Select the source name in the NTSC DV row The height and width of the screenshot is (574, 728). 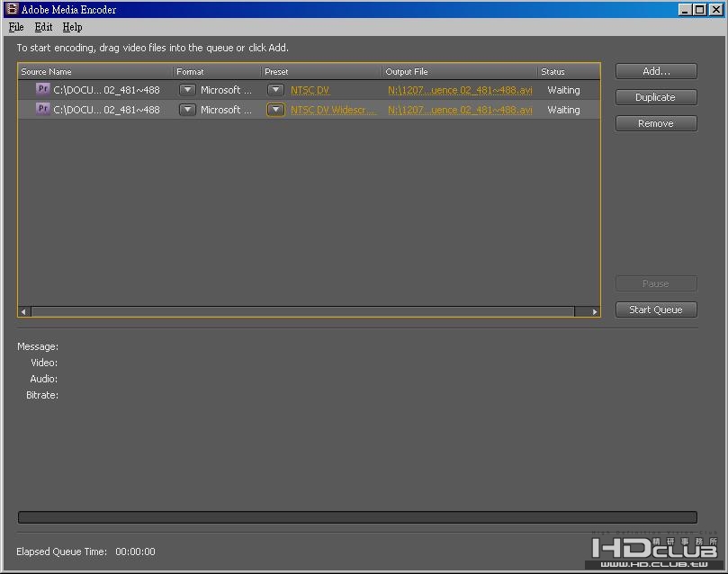coord(106,90)
